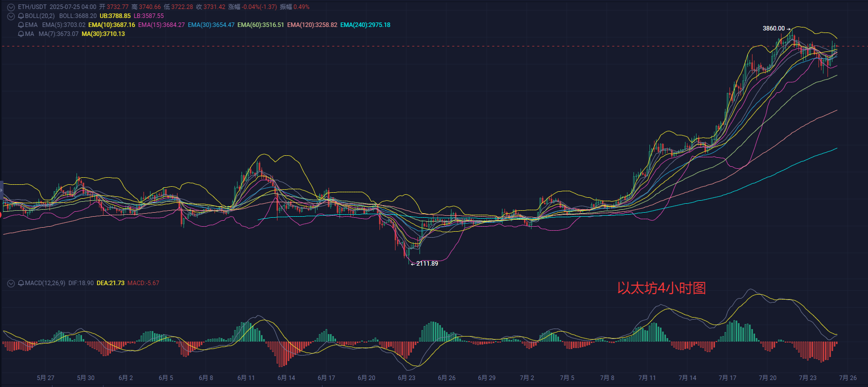Select the DEA:21.73 value
Screen dimensions: 868x387
click(110, 283)
